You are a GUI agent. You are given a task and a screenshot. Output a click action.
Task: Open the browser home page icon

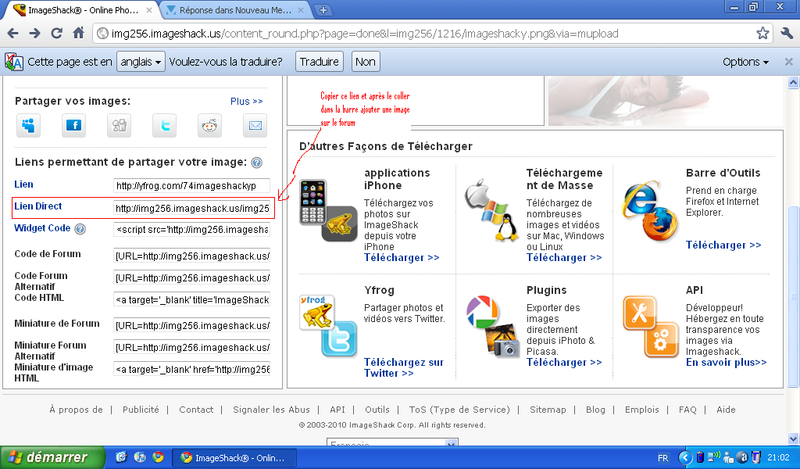click(x=78, y=33)
